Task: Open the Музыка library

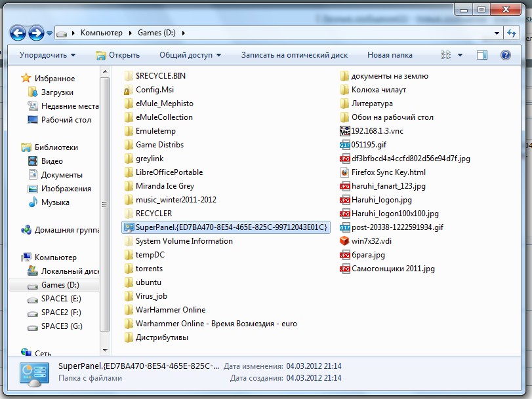Action: pos(49,202)
